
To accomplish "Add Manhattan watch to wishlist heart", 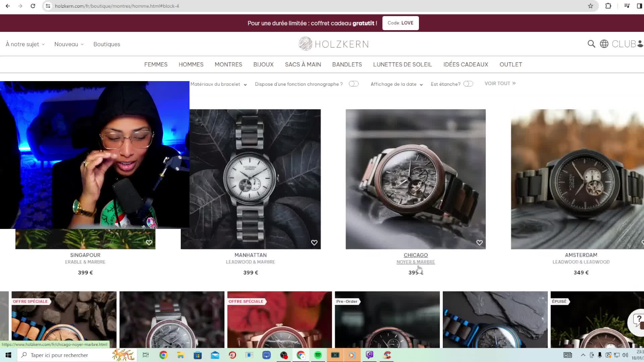I will click(314, 243).
